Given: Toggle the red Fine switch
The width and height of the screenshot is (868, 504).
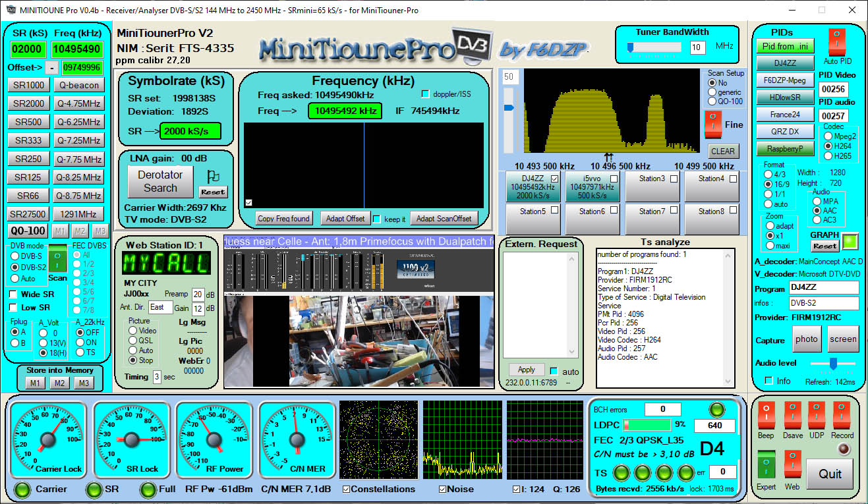Looking at the screenshot, I should pos(712,124).
